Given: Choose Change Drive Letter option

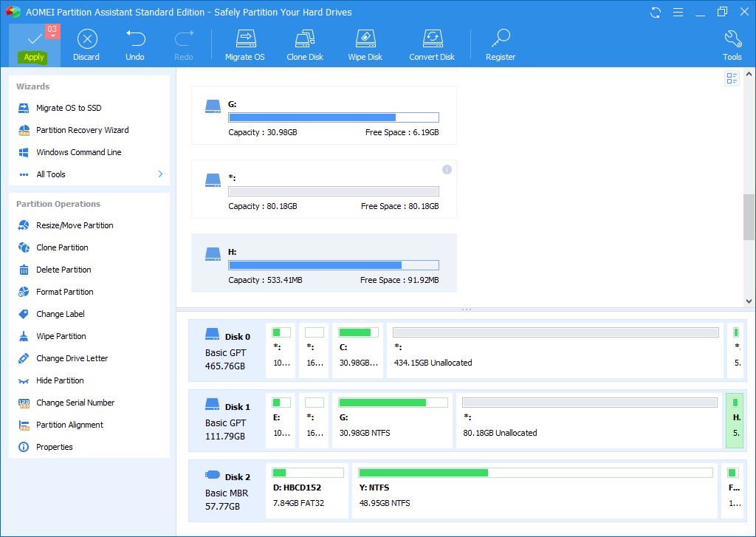Looking at the screenshot, I should tap(72, 358).
